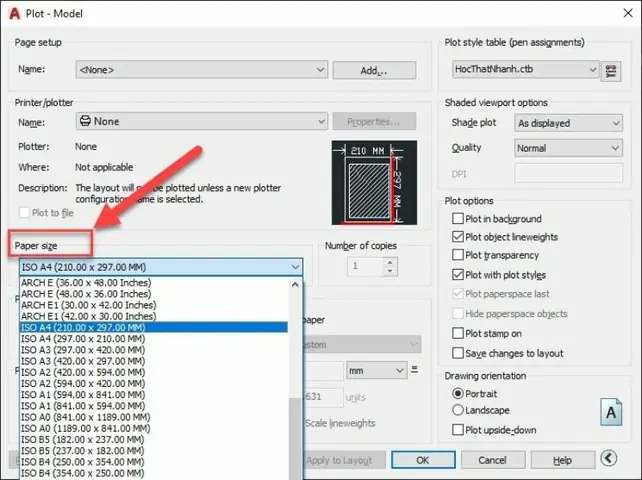The width and height of the screenshot is (642, 480).
Task: Open the plot style table editor icon
Action: [610, 71]
